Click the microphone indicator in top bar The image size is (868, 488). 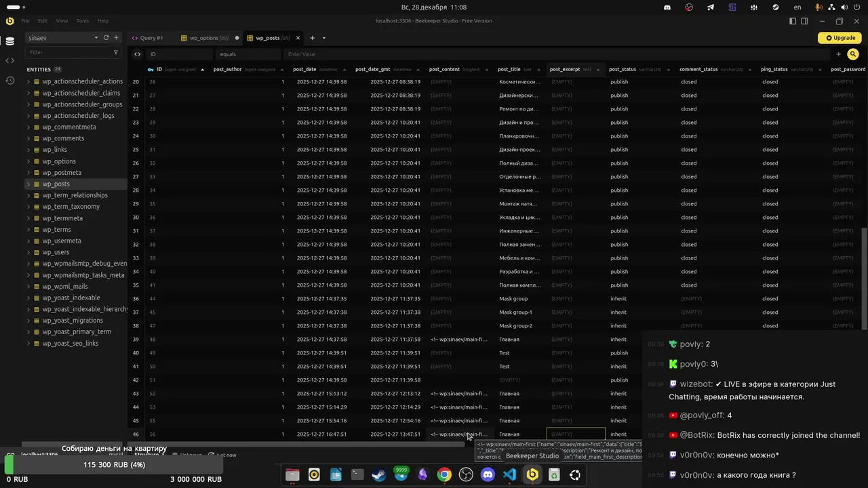[x=819, y=7]
